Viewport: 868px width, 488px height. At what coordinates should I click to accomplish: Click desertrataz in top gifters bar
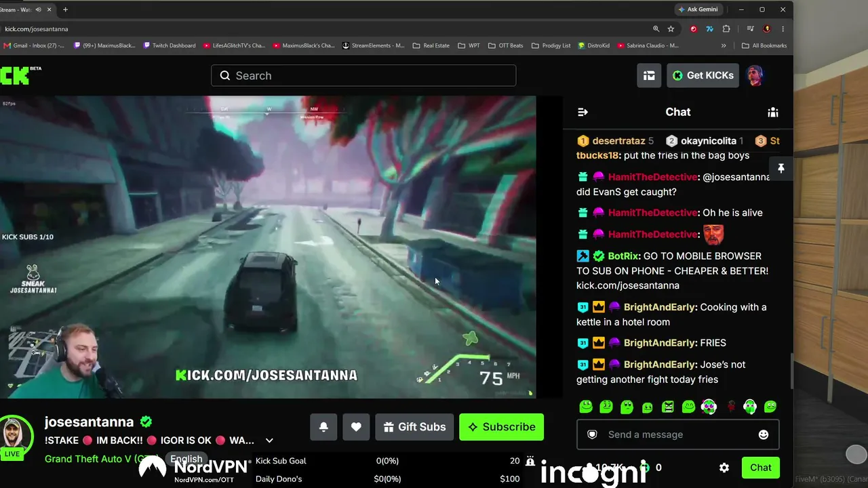[618, 141]
